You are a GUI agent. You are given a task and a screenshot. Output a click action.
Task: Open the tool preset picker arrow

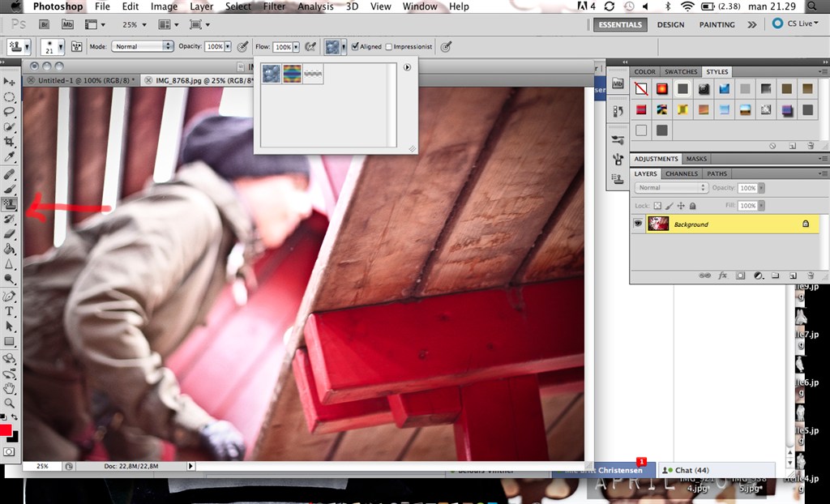27,46
